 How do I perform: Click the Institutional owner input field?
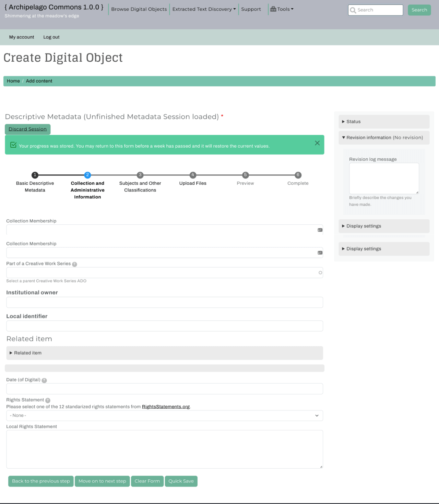pos(165,303)
